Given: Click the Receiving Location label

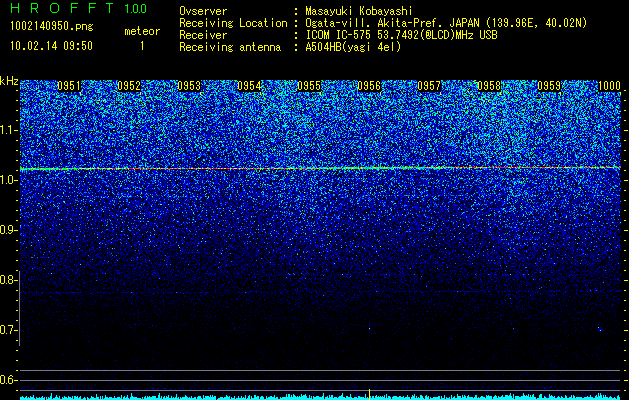Looking at the screenshot, I should pyautogui.click(x=233, y=23).
